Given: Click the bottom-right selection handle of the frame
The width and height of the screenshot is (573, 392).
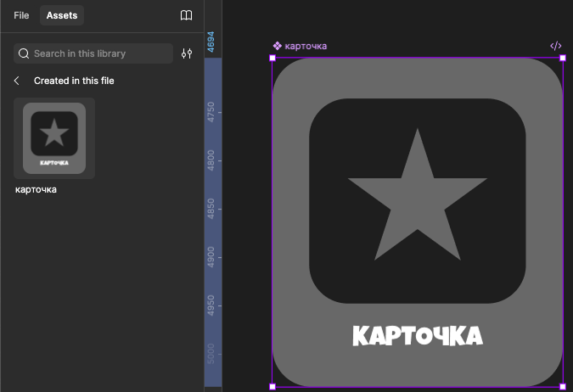Looking at the screenshot, I should 563,387.
